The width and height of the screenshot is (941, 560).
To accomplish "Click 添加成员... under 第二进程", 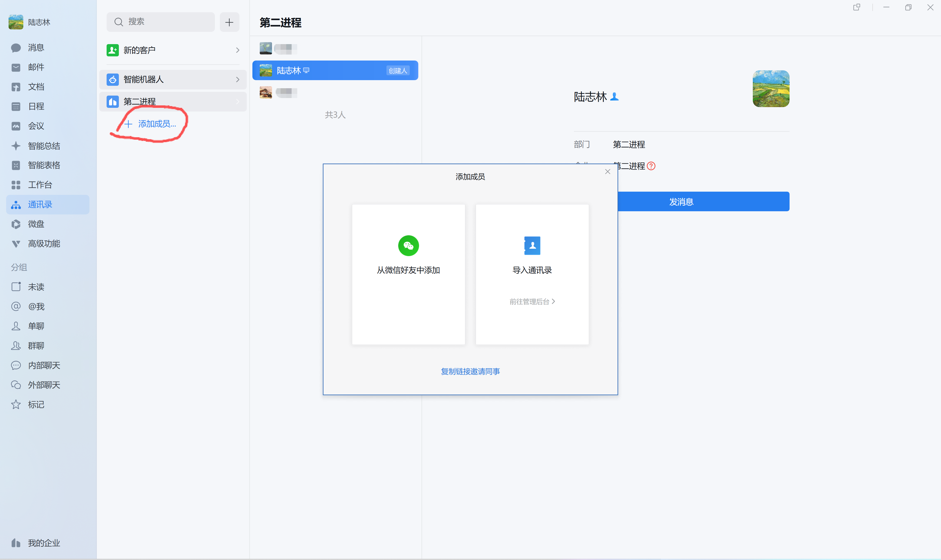I will (x=150, y=124).
